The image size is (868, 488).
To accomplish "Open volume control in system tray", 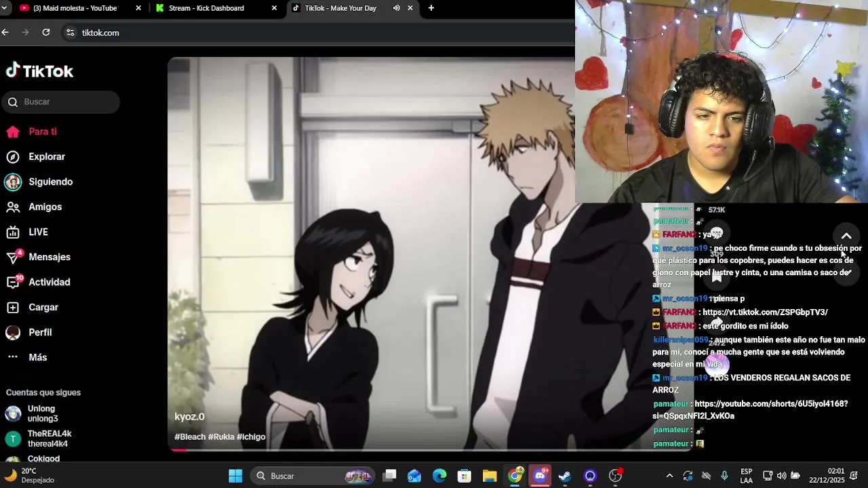I will pos(781,476).
